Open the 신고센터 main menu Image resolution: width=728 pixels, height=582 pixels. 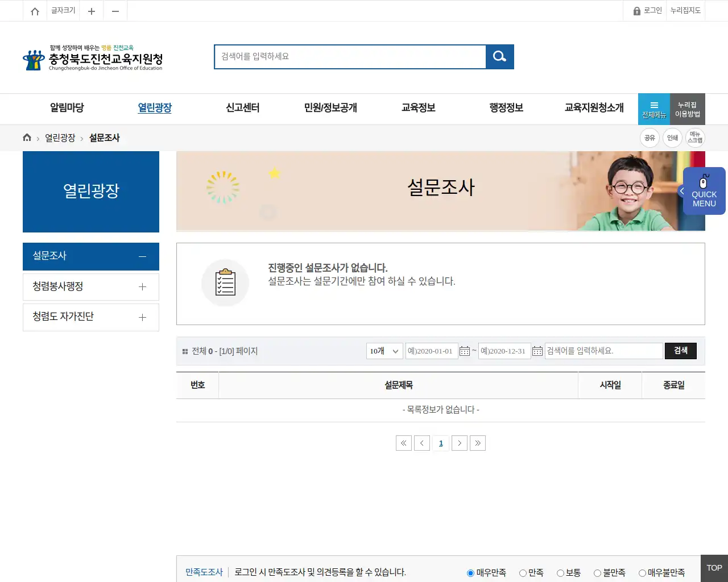tap(243, 108)
